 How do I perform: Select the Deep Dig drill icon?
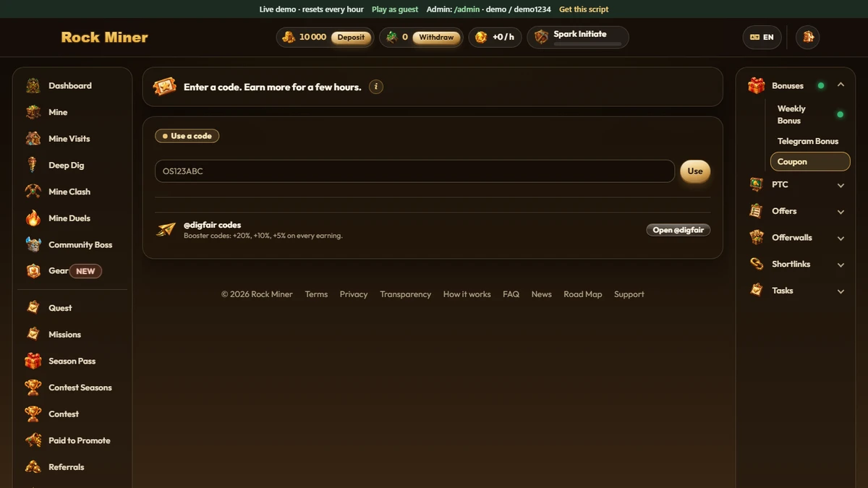tap(33, 166)
